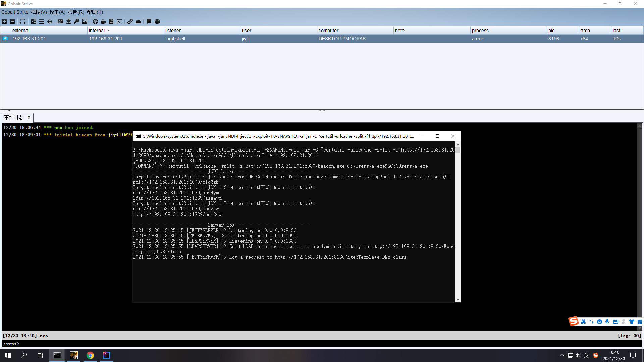Sort by the internal column header
This screenshot has width=644, height=362.
(97, 31)
